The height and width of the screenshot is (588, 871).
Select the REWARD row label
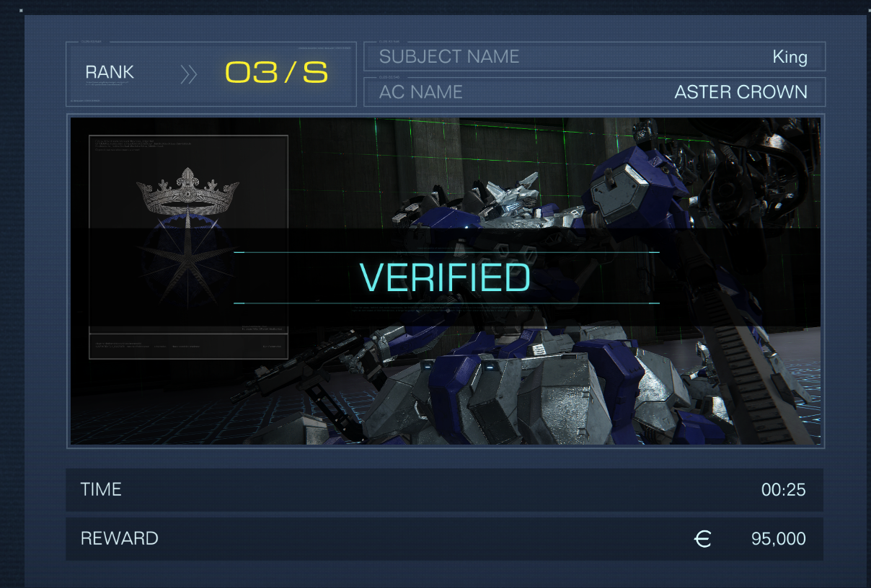pos(119,538)
